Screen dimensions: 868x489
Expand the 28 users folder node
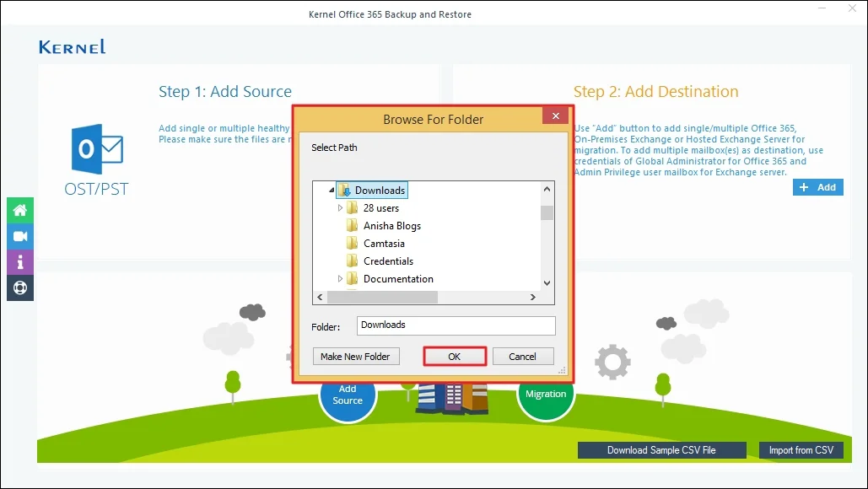pyautogui.click(x=340, y=208)
